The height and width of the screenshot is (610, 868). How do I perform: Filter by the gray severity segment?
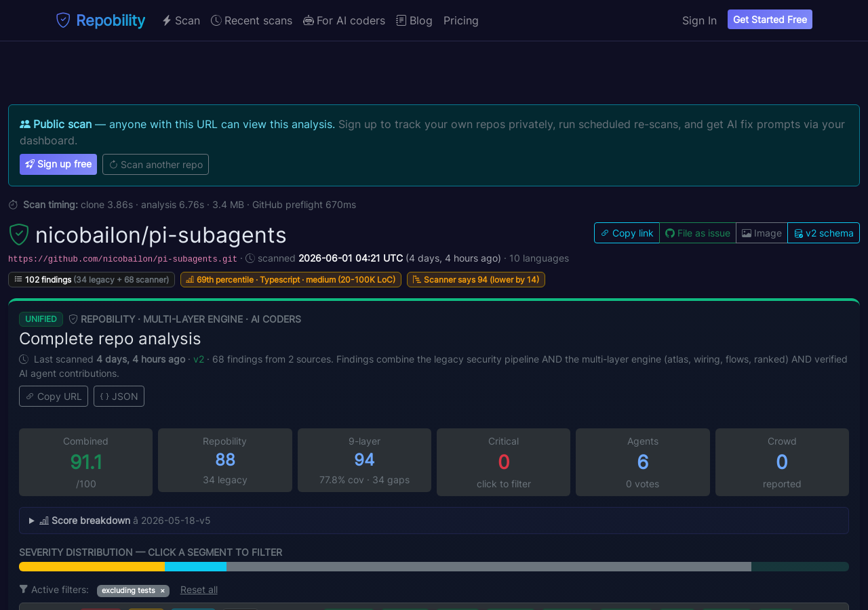click(489, 567)
